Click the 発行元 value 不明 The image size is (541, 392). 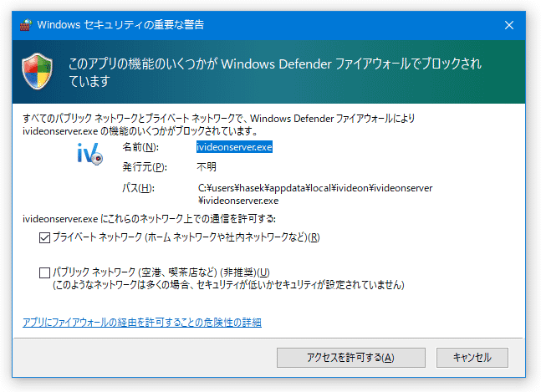pyautogui.click(x=207, y=167)
